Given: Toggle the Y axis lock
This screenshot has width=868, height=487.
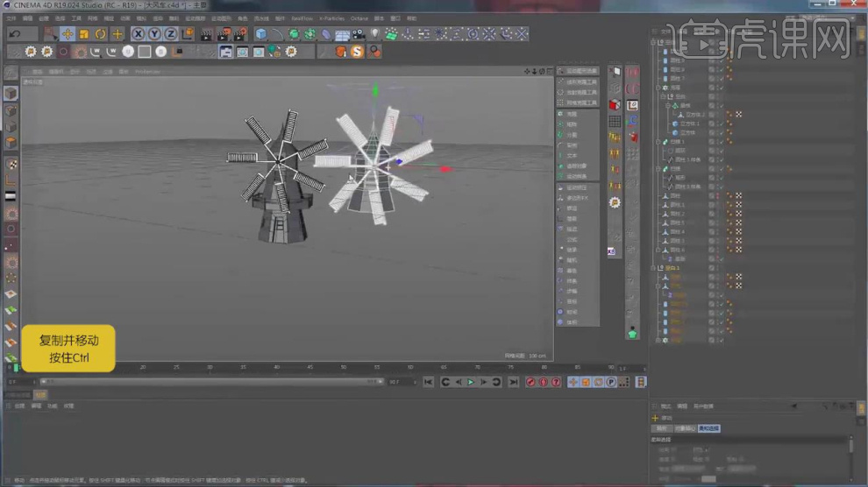Looking at the screenshot, I should click(154, 34).
